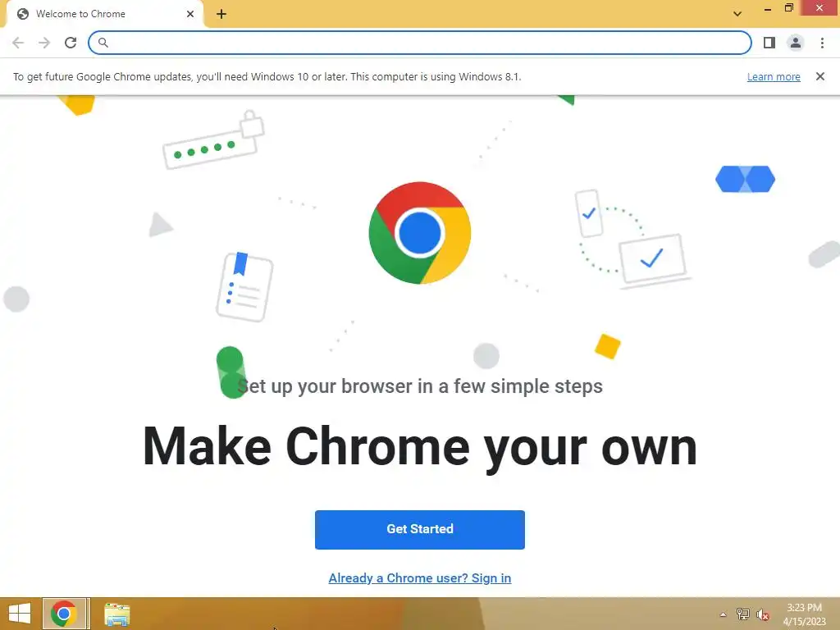Click the browser back arrow
The width and height of the screenshot is (840, 630).
18,43
